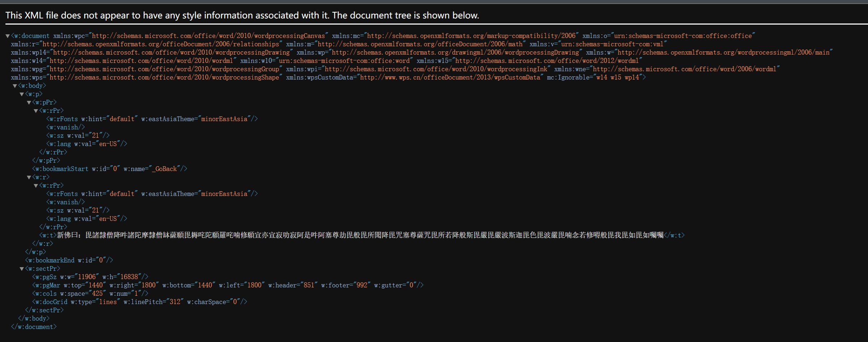The width and height of the screenshot is (868, 342).
Task: Click the closing w:document tag
Action: [x=34, y=327]
